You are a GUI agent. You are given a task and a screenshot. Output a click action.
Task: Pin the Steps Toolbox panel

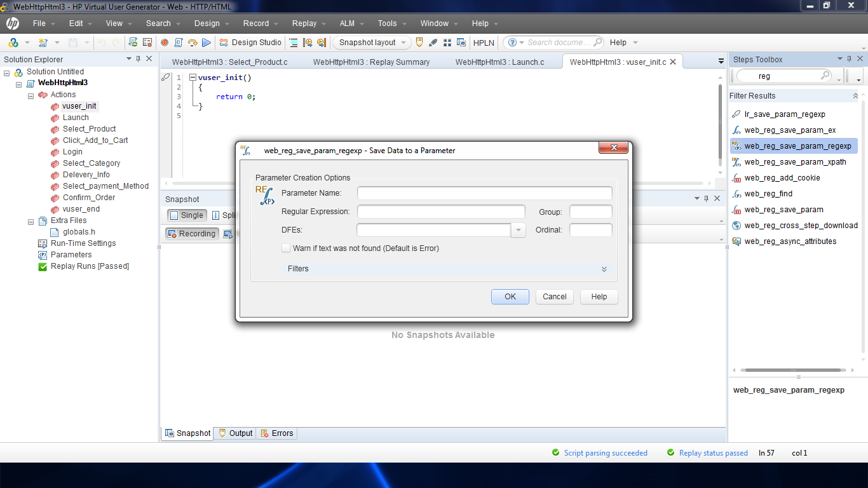[x=850, y=59]
